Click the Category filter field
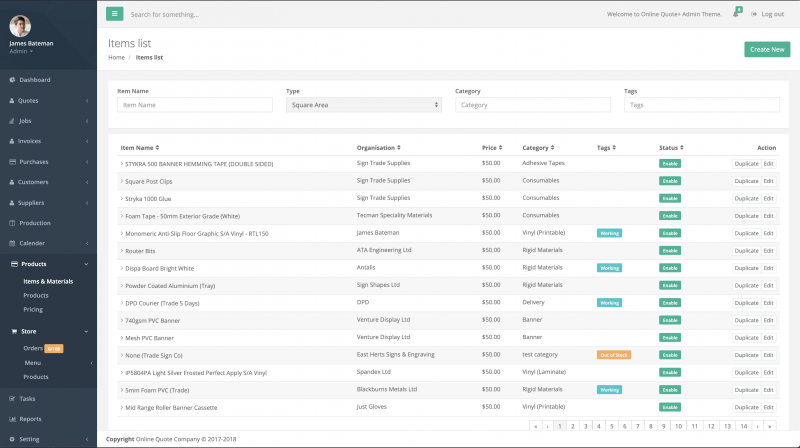The width and height of the screenshot is (800, 448). click(533, 105)
